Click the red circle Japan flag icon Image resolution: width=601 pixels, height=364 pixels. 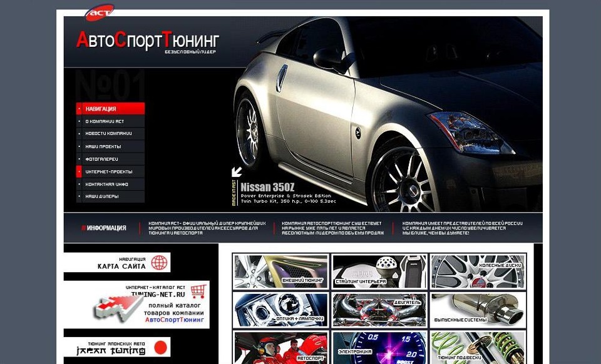tap(162, 348)
